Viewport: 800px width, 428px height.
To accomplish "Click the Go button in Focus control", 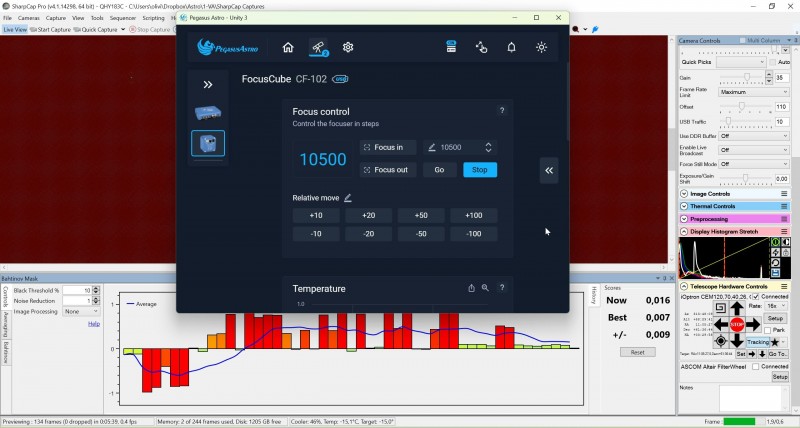I will [439, 170].
